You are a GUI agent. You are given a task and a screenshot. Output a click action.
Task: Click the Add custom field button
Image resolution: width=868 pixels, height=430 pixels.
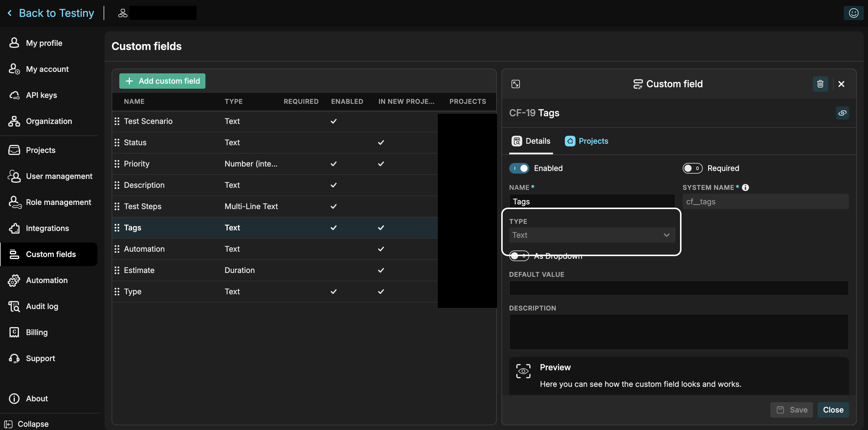point(162,81)
